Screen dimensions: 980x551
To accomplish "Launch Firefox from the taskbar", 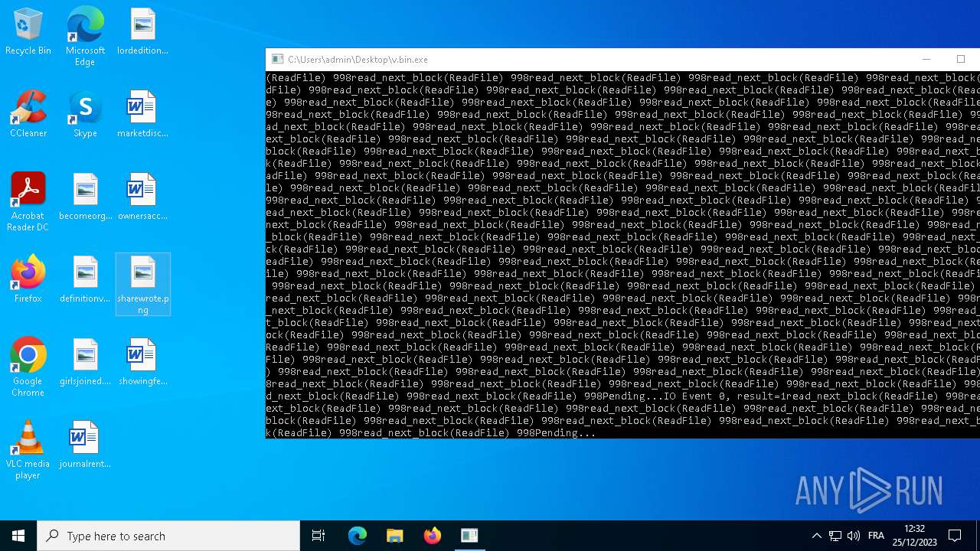I will tap(433, 536).
